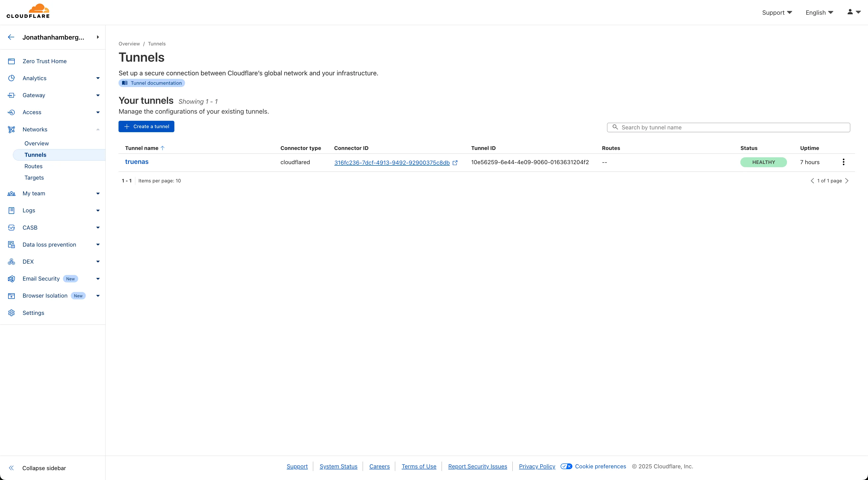Open Routes in the sidebar
Image resolution: width=868 pixels, height=480 pixels.
tap(33, 166)
